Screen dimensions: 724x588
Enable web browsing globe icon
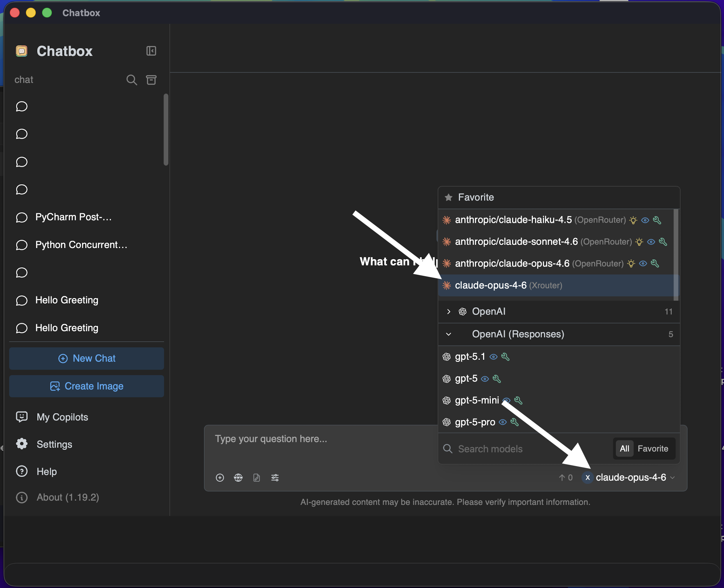pyautogui.click(x=238, y=477)
